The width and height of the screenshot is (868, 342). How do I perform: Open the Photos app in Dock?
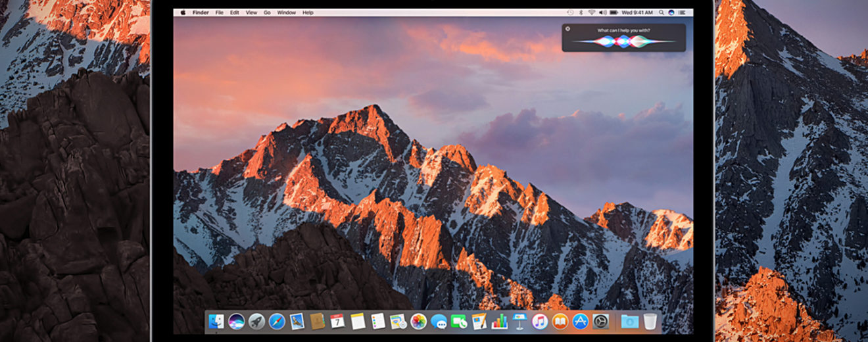418,321
